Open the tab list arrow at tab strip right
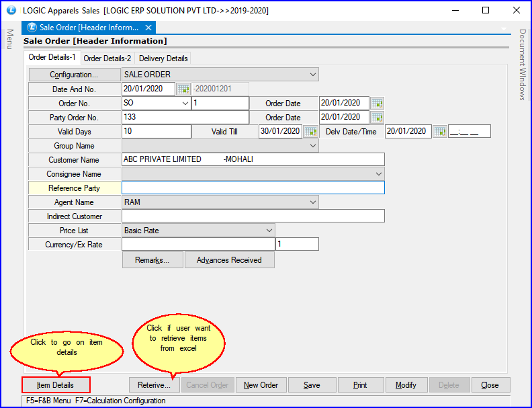Screen dimensions: 532x408 pyautogui.click(x=504, y=29)
